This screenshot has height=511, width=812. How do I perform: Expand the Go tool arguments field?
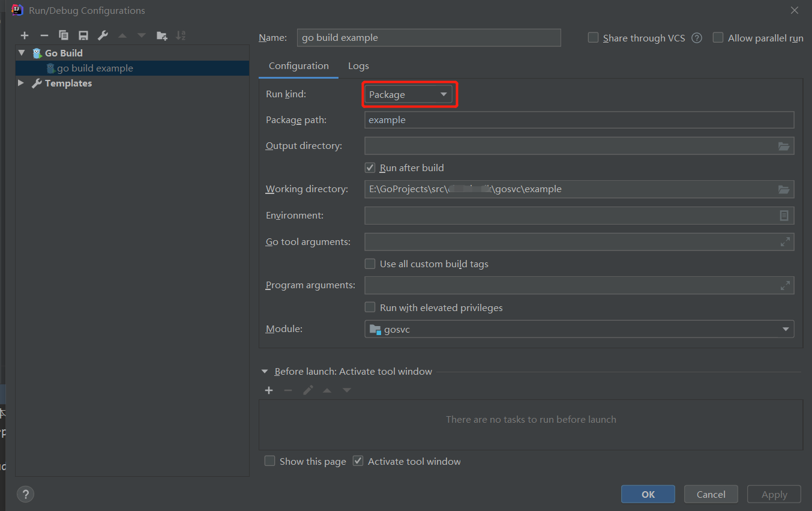tap(785, 241)
